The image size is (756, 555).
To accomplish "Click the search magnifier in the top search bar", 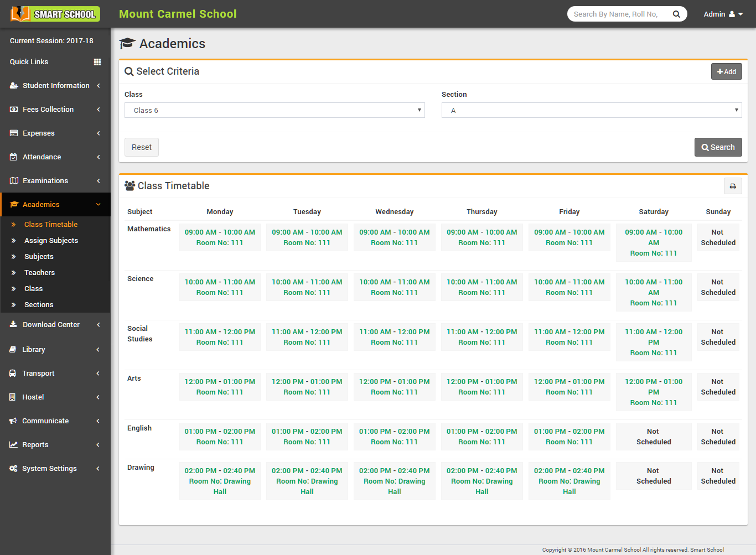I will pyautogui.click(x=676, y=14).
